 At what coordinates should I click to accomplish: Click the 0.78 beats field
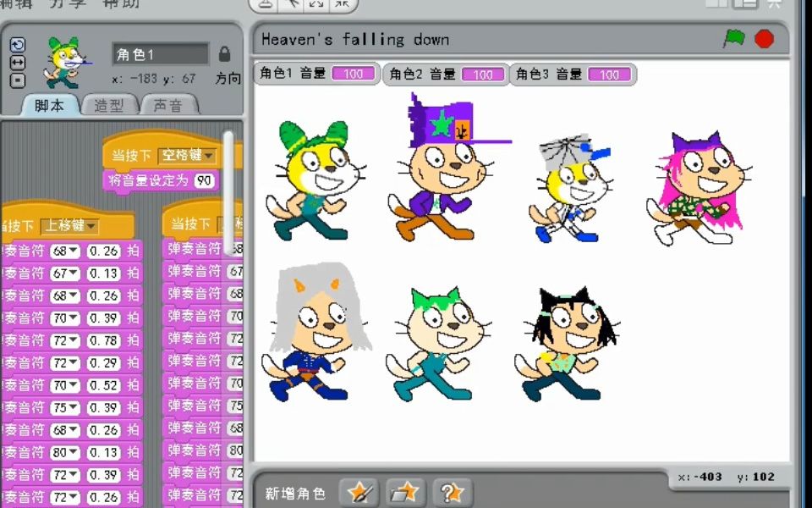104,340
